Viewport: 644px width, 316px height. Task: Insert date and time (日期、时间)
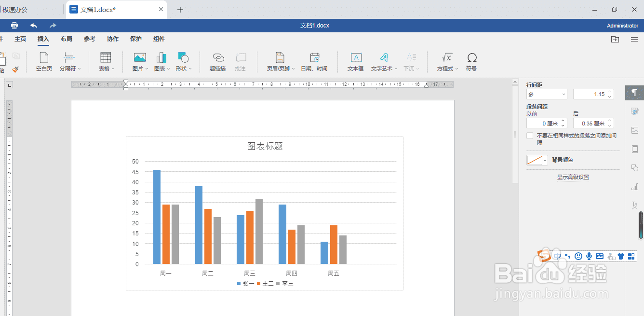point(314,62)
